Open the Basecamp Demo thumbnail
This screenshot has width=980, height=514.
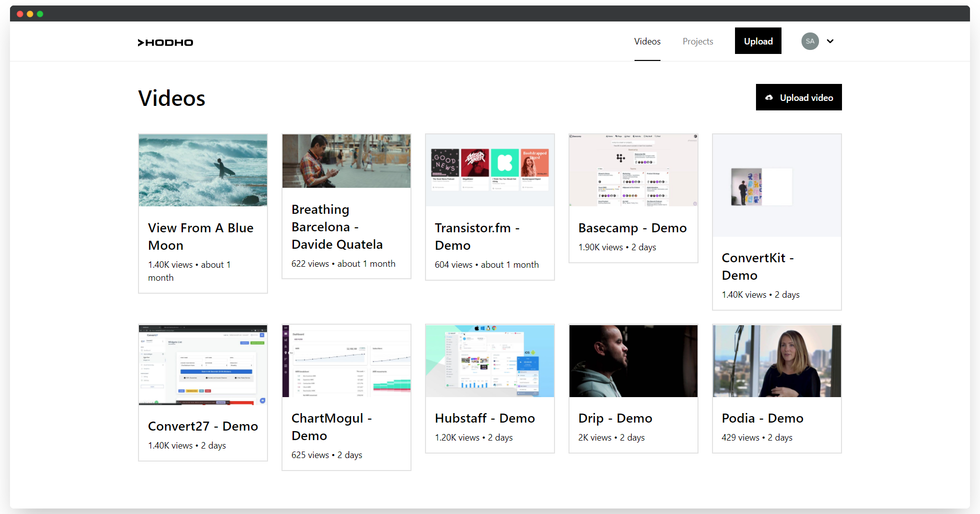tap(633, 170)
